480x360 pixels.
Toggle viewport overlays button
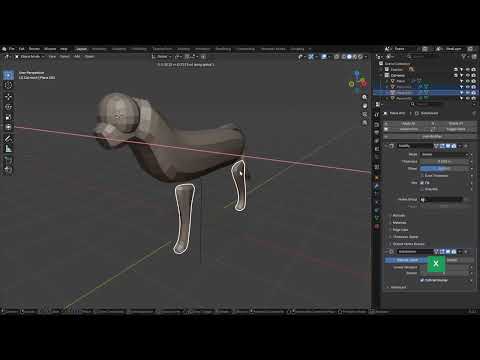pos(324,57)
